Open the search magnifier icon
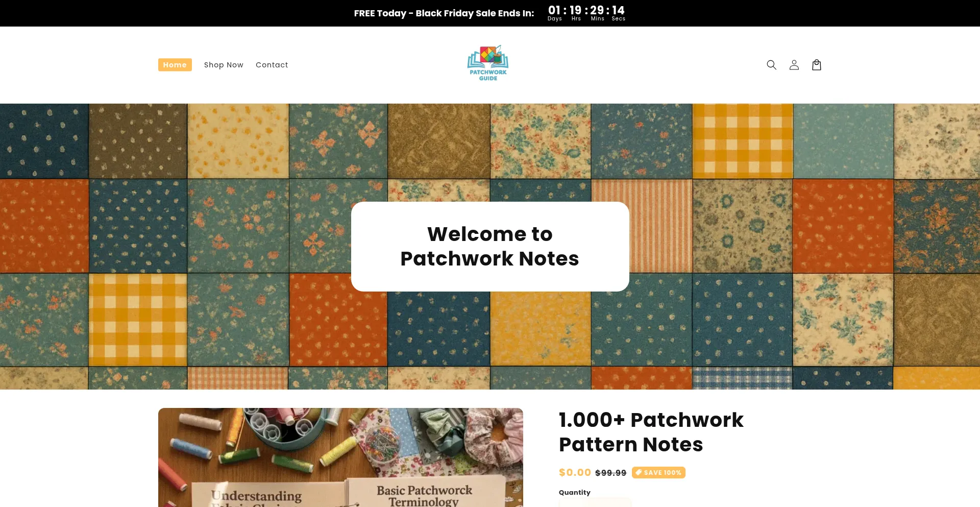 click(x=771, y=65)
